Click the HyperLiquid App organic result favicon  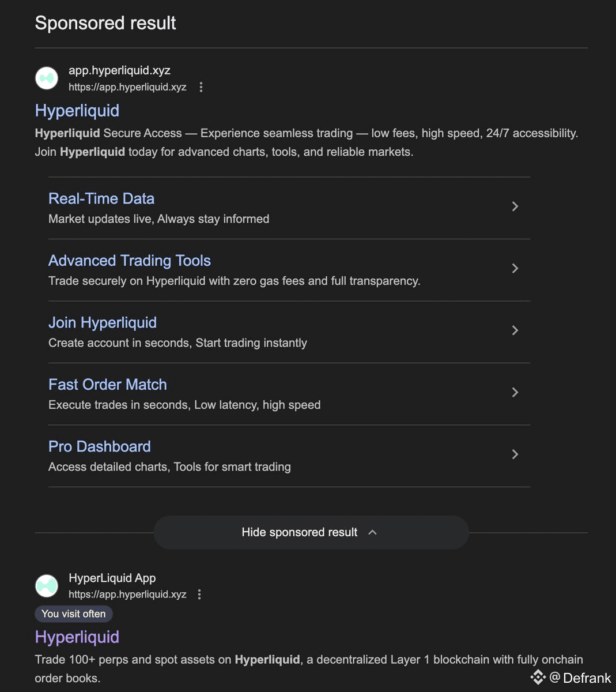47,586
